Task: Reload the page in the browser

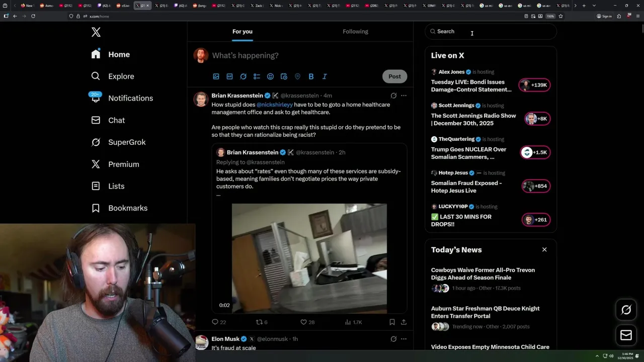Action: (33, 16)
